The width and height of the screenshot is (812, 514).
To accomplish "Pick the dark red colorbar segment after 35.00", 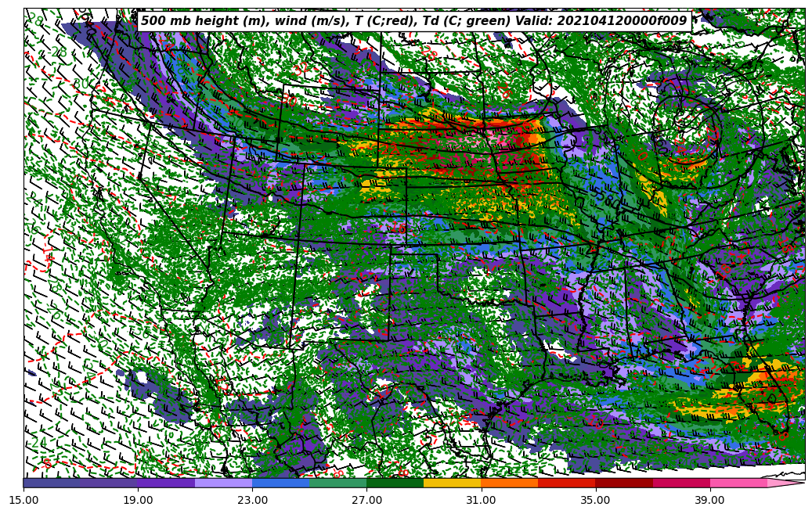I will click(624, 483).
